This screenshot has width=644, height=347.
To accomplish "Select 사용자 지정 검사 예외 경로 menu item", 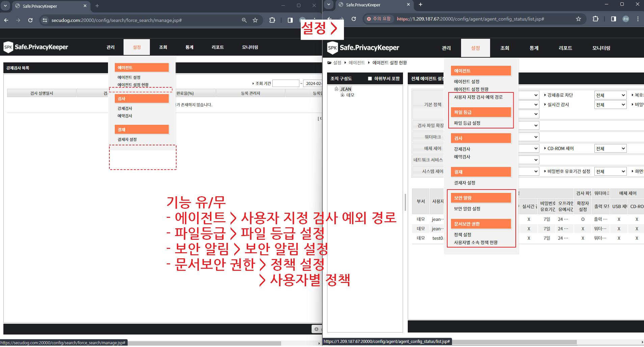I will coord(478,97).
